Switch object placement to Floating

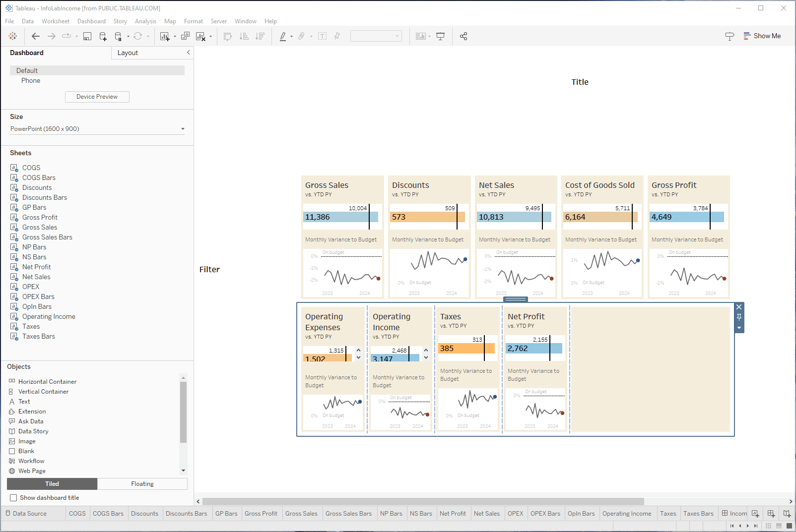coord(142,484)
